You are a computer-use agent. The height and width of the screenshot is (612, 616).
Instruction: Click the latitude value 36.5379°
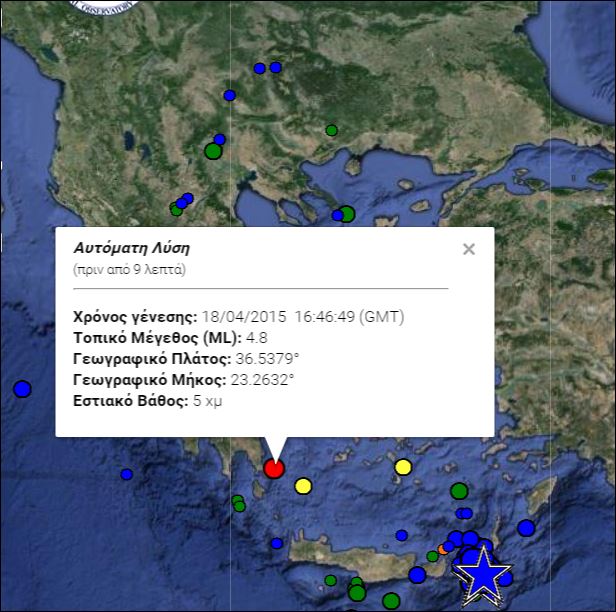tap(267, 359)
